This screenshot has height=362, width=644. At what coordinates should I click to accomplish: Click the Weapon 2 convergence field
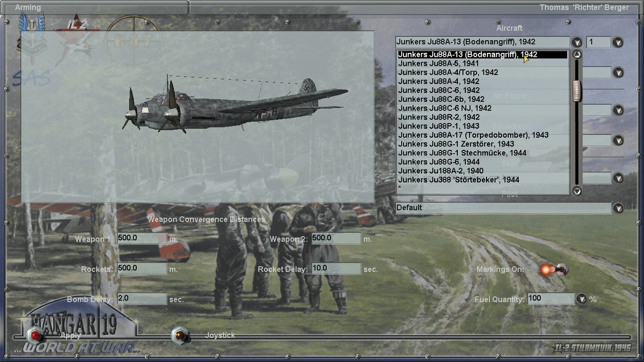(336, 238)
